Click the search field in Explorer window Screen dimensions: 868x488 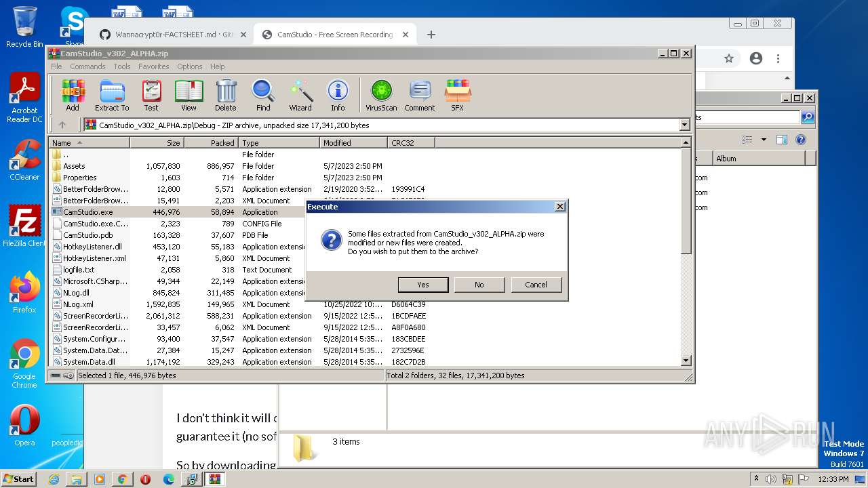pyautogui.click(x=746, y=117)
